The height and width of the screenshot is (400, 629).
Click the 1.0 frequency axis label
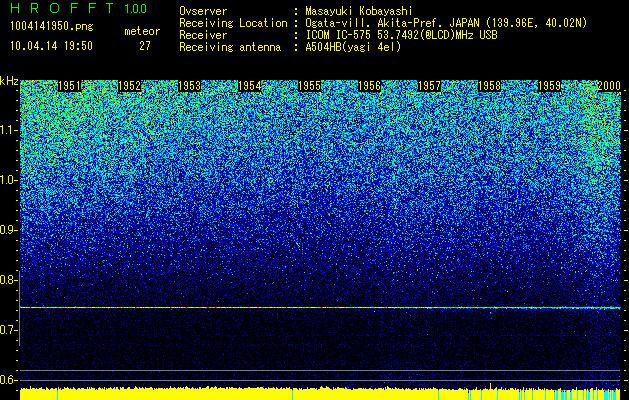pos(8,180)
